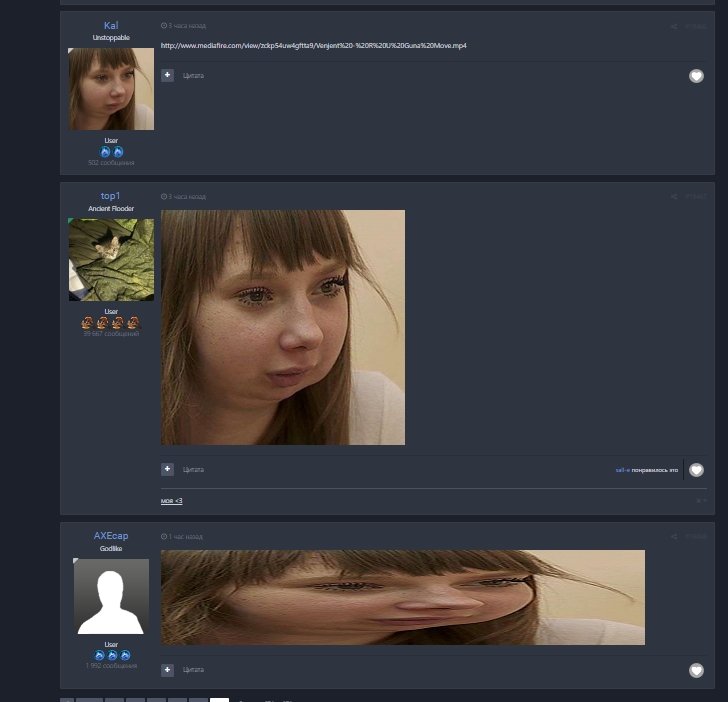Toggle multiquote plus button on Kal's post
This screenshot has height=702, width=728.
(x=167, y=75)
